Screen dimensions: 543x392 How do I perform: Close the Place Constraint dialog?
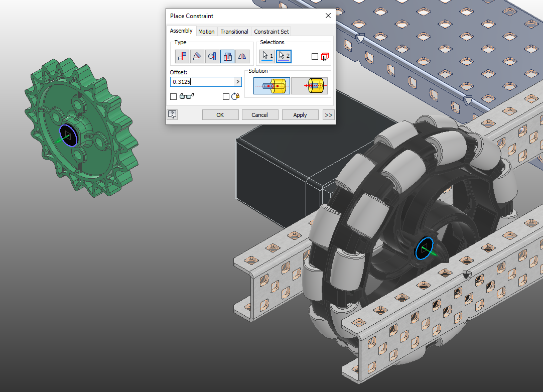(x=328, y=16)
